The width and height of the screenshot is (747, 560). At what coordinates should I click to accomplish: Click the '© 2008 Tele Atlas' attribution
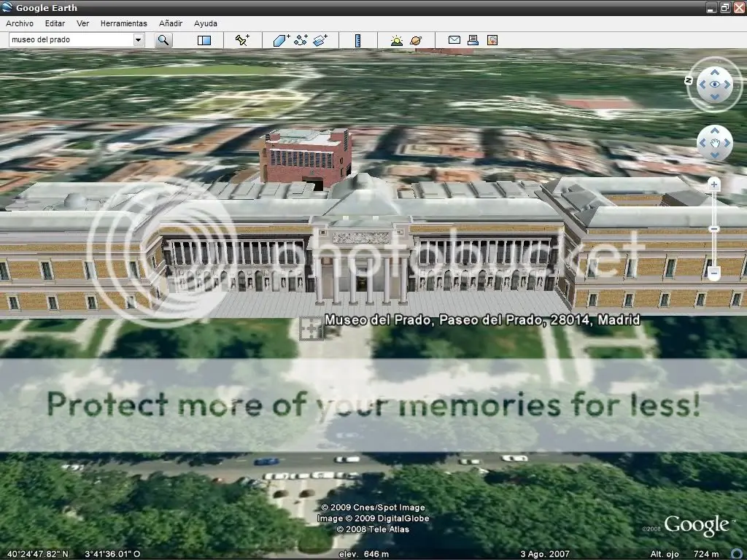[x=373, y=529]
